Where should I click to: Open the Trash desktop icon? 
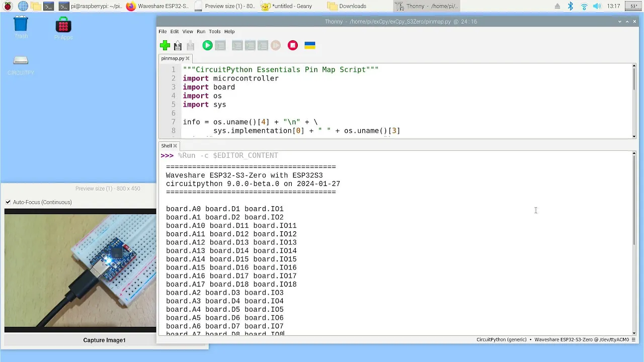pyautogui.click(x=21, y=27)
